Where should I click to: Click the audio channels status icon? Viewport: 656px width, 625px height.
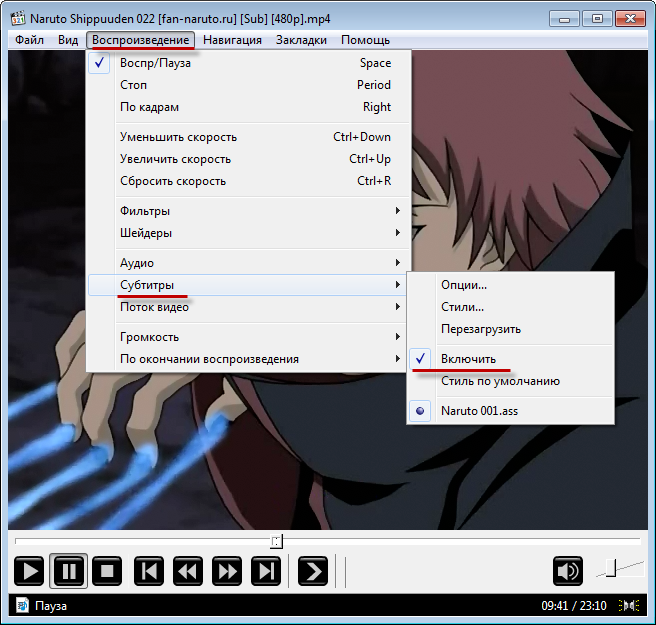629,605
